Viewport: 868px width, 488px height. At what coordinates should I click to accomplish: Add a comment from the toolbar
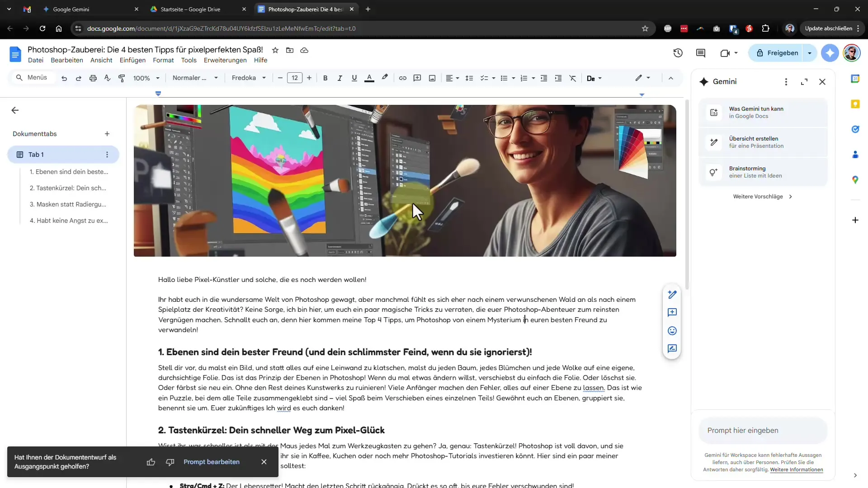(417, 78)
